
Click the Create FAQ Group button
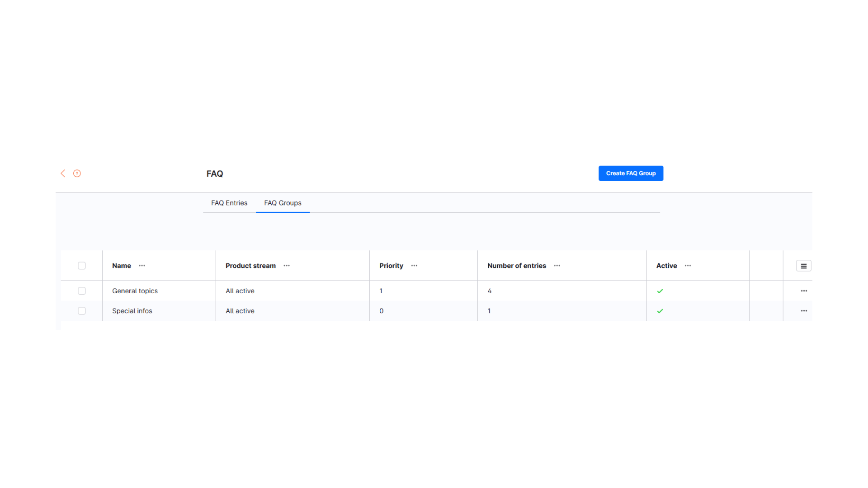pyautogui.click(x=631, y=174)
